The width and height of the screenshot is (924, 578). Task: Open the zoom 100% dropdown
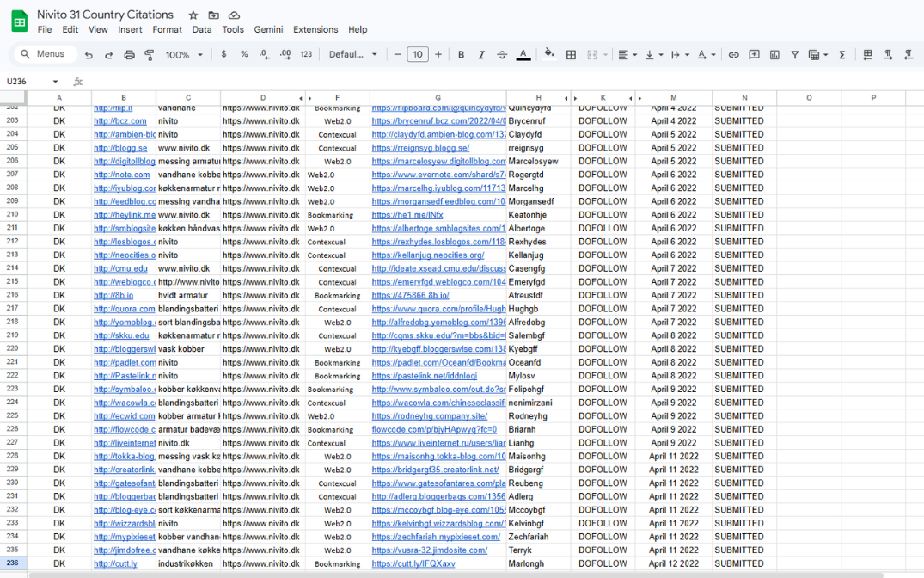[184, 54]
